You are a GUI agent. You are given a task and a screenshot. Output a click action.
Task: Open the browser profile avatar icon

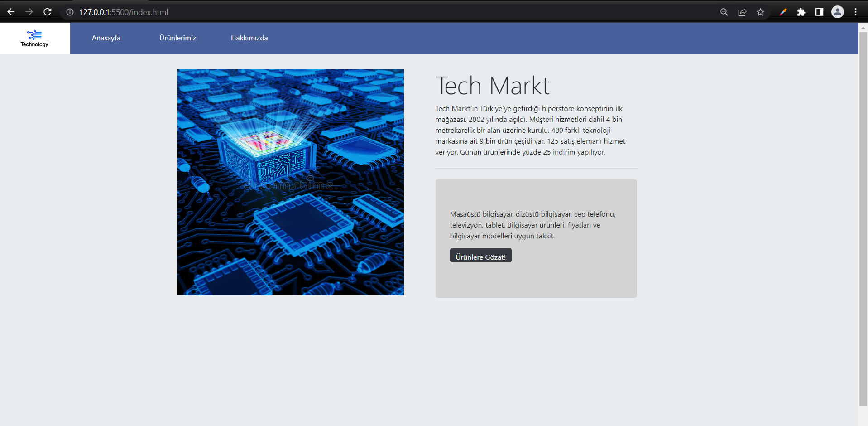click(837, 12)
